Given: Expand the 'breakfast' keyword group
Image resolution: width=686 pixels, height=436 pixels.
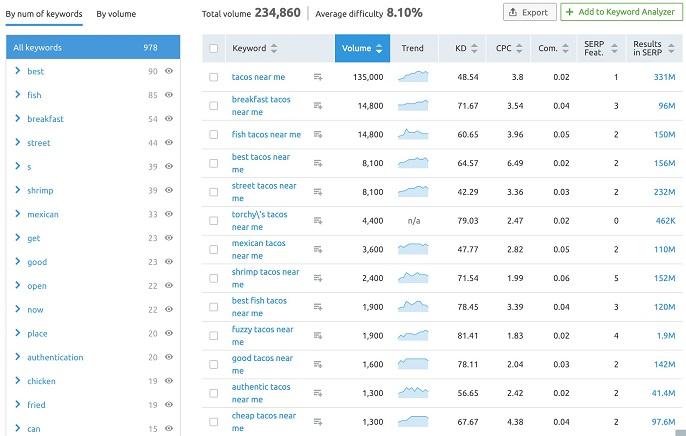Looking at the screenshot, I should tap(18, 118).
